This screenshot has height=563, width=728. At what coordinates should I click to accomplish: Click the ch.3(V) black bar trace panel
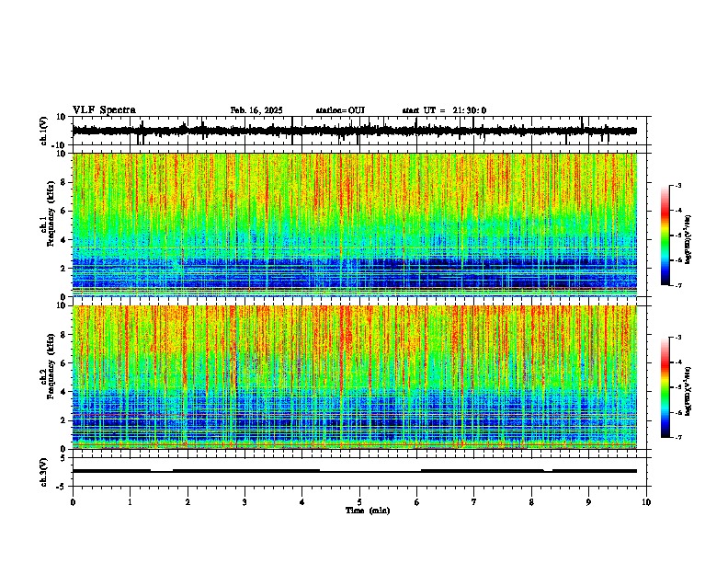[x=359, y=472]
